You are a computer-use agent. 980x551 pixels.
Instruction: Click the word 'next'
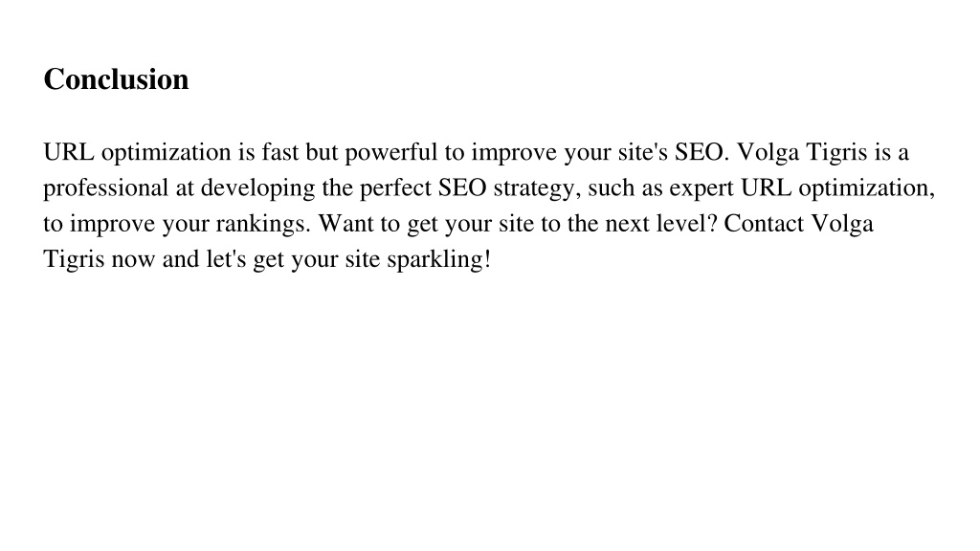coord(627,224)
